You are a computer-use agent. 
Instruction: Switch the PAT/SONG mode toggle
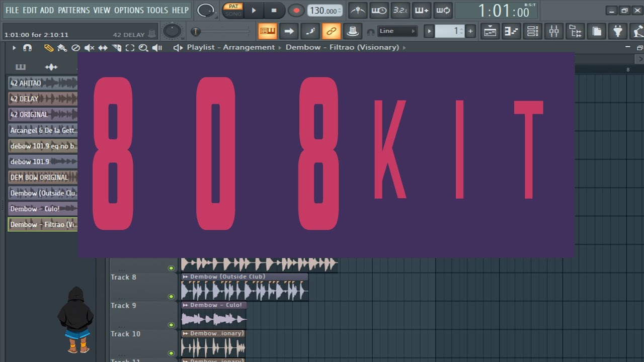[x=233, y=10]
